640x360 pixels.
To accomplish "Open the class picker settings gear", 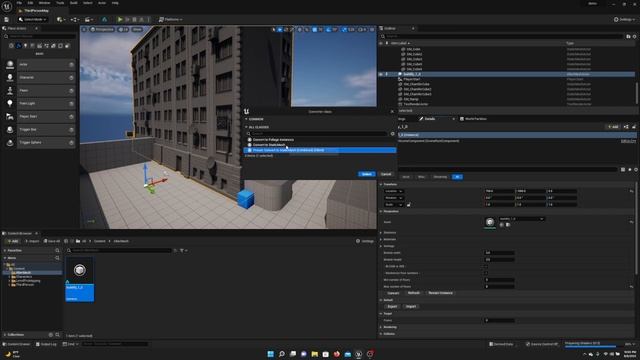I will coord(393,133).
